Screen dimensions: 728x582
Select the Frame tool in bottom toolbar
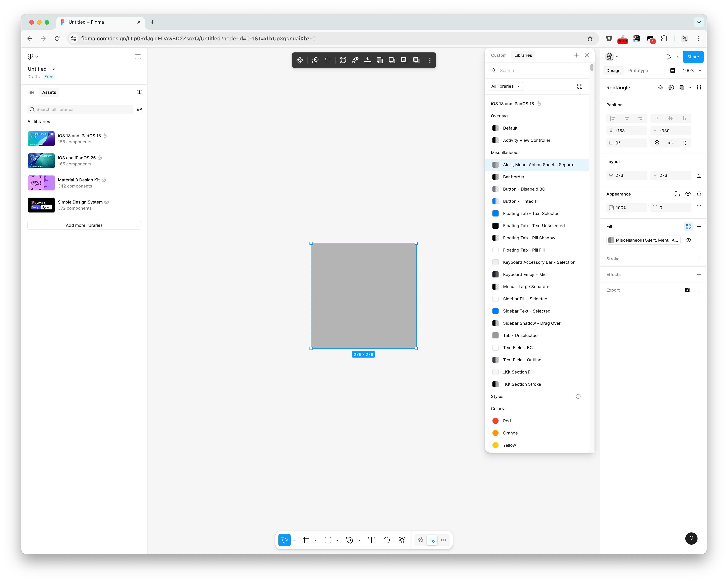pos(306,540)
